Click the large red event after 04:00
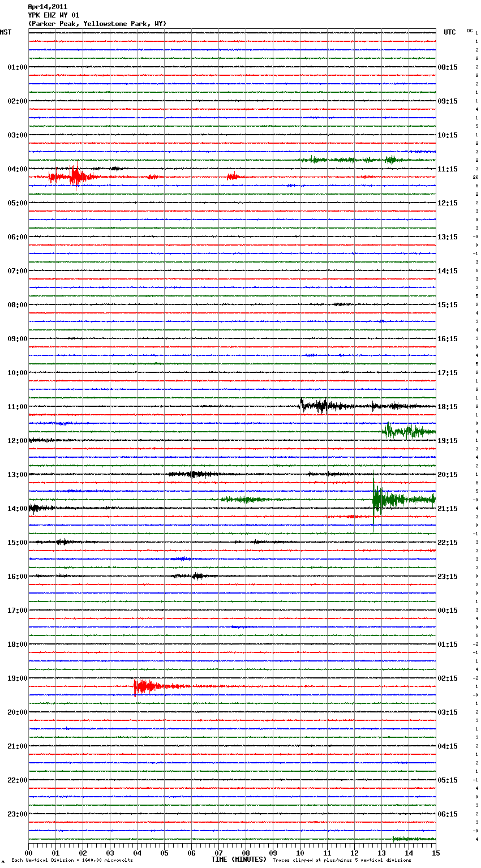The height and width of the screenshot is (868, 481). [74, 177]
